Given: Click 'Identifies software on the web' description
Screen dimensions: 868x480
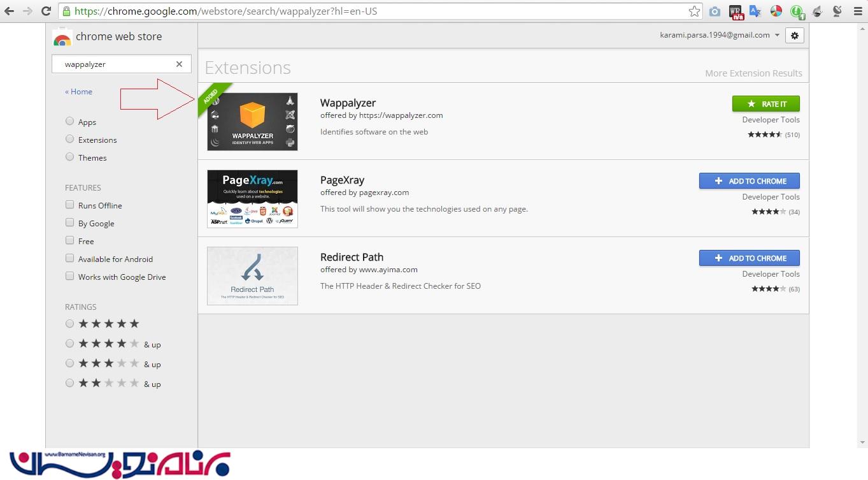Looking at the screenshot, I should click(374, 132).
